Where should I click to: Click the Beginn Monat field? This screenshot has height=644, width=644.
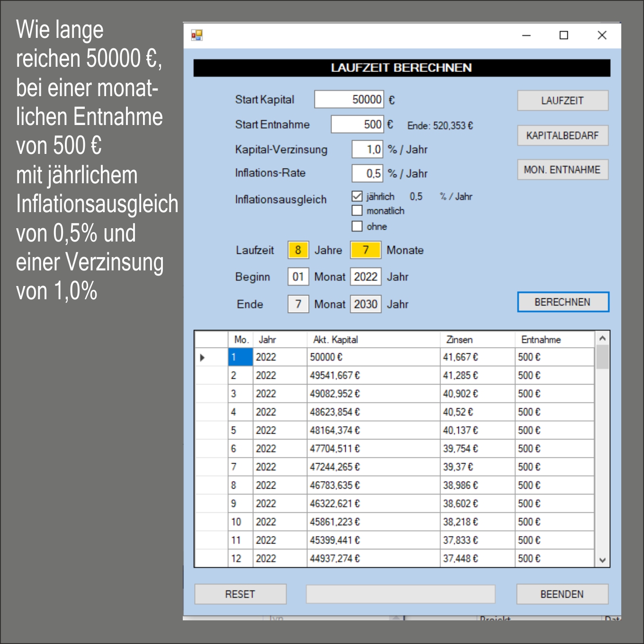tap(298, 277)
